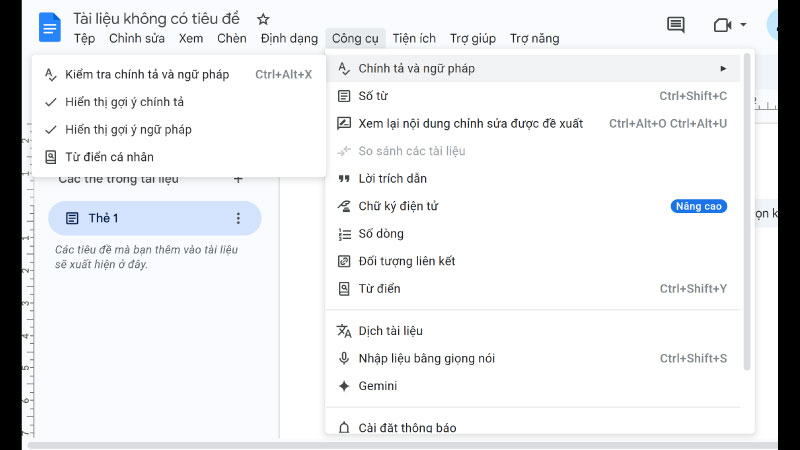This screenshot has height=450, width=800.
Task: Click the personal dictionary icon
Action: 51,157
